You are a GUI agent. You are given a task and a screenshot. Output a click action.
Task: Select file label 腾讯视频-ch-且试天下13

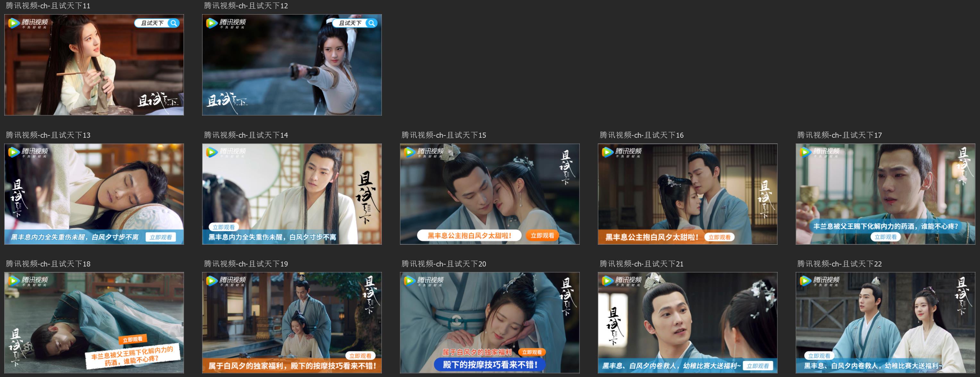click(48, 135)
